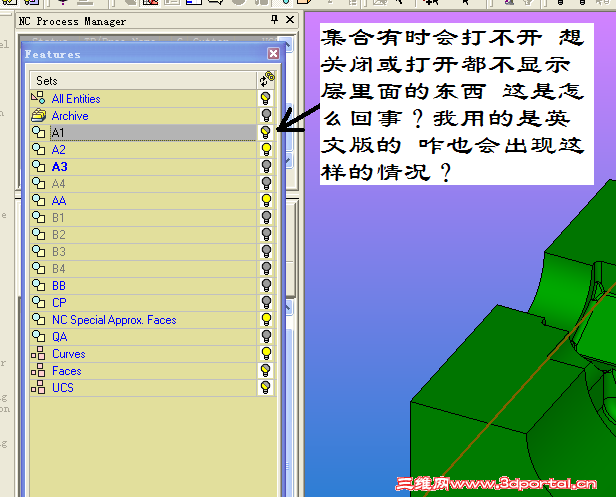Click the set icon beside NC Special Approx. Faces

point(38,319)
